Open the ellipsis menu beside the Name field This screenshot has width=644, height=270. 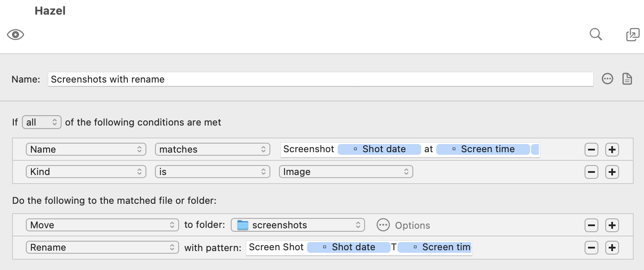pos(607,79)
